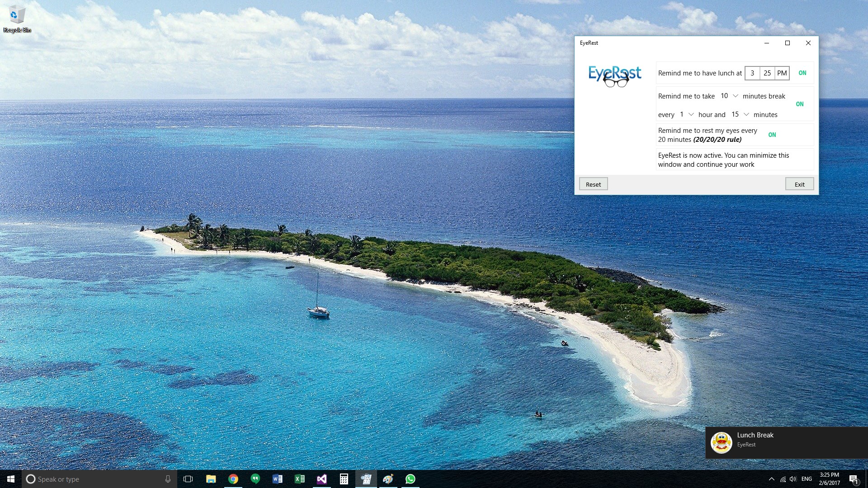Open the Action Center notification icon
Screen dimensions: 868x488
click(x=853, y=479)
